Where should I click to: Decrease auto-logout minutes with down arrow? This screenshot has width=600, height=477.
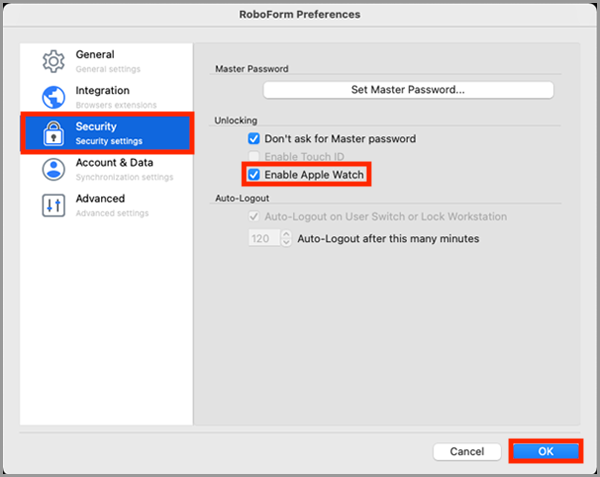(x=286, y=243)
